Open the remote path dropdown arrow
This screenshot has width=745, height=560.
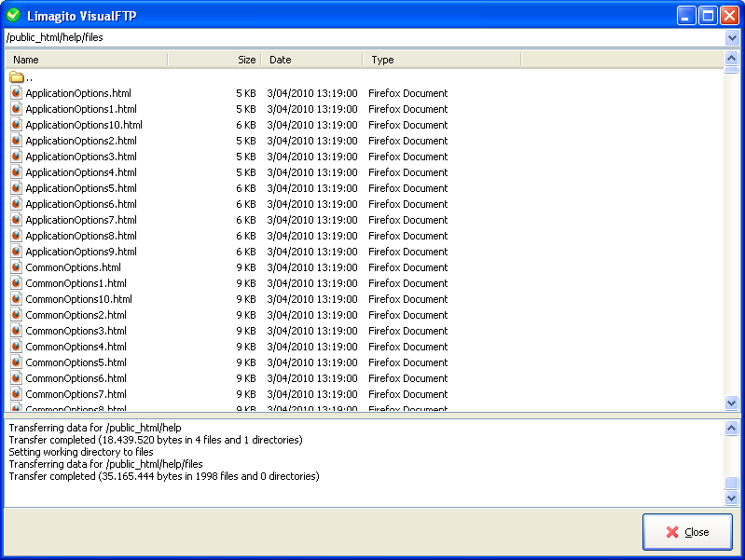(732, 38)
